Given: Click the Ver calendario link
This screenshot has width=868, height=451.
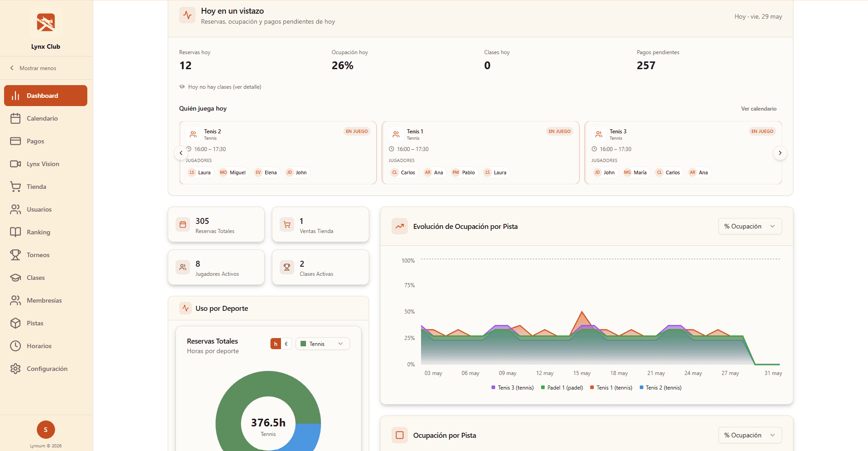Looking at the screenshot, I should pos(759,109).
